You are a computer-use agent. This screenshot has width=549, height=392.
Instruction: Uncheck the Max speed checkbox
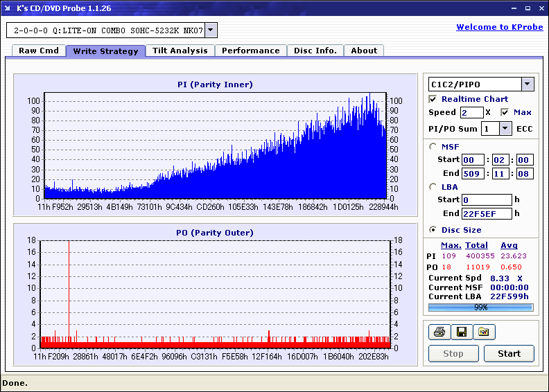pos(505,112)
